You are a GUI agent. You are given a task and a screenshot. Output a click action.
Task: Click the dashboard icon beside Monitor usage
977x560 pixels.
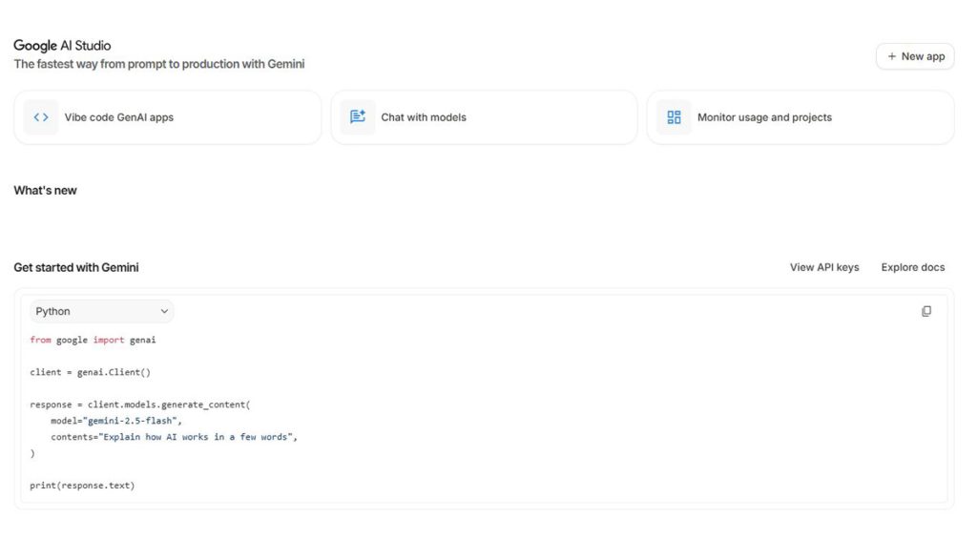674,117
